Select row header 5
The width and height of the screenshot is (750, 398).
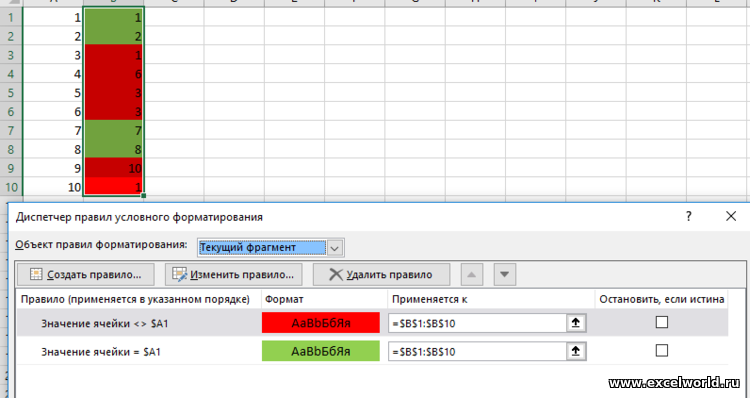click(x=11, y=92)
